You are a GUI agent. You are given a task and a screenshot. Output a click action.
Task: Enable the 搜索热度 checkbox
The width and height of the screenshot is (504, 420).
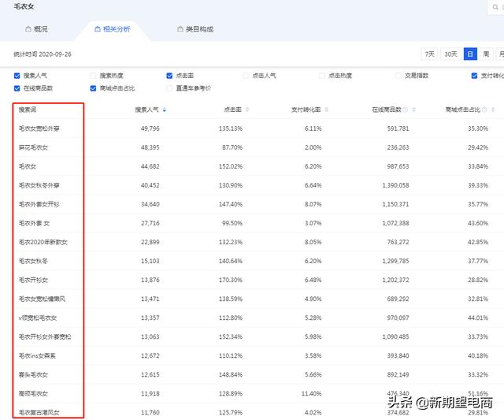pos(93,76)
